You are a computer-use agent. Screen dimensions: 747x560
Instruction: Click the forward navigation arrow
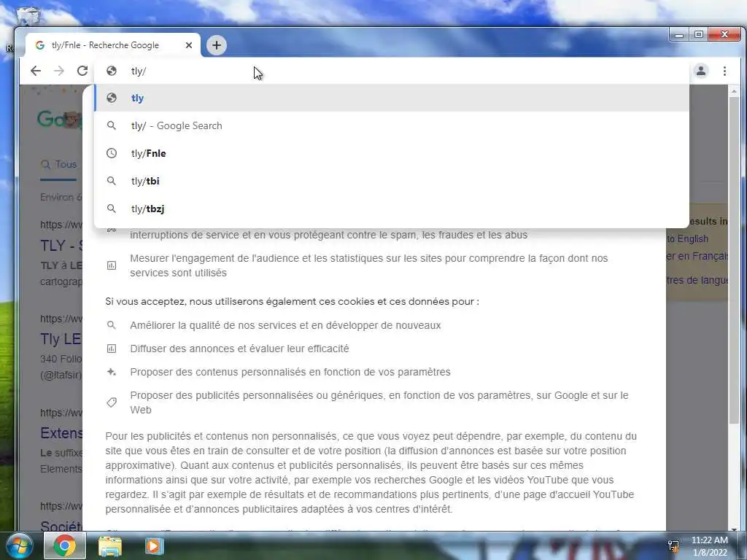pyautogui.click(x=59, y=71)
